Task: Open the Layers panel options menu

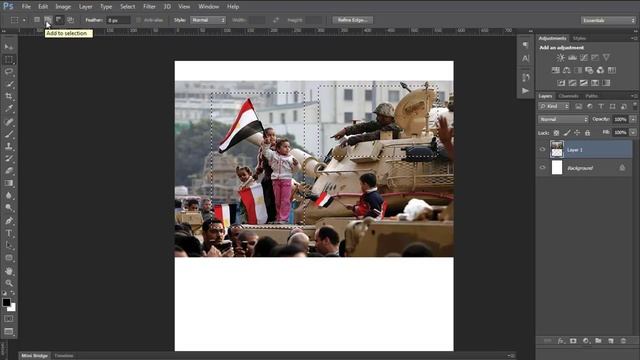Action: [x=634, y=96]
